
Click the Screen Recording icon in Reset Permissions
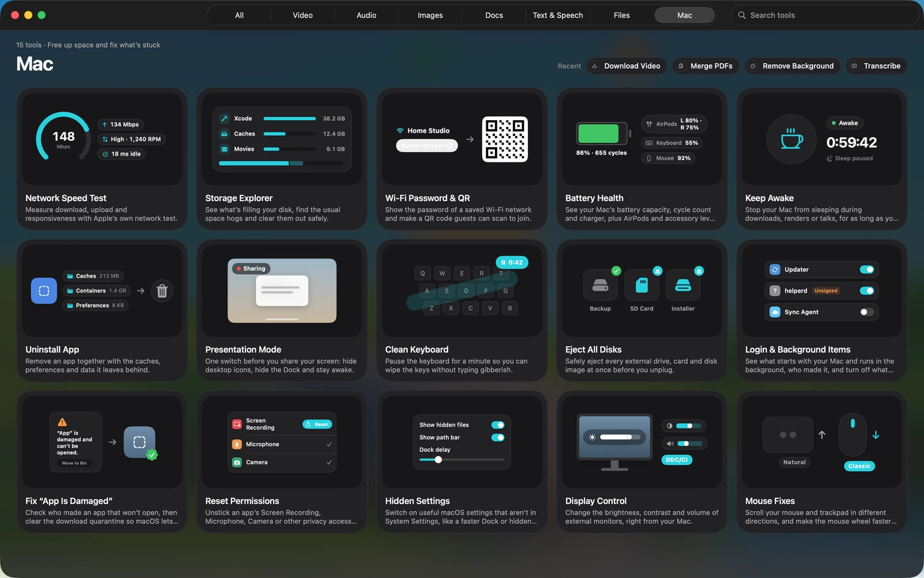coord(237,424)
